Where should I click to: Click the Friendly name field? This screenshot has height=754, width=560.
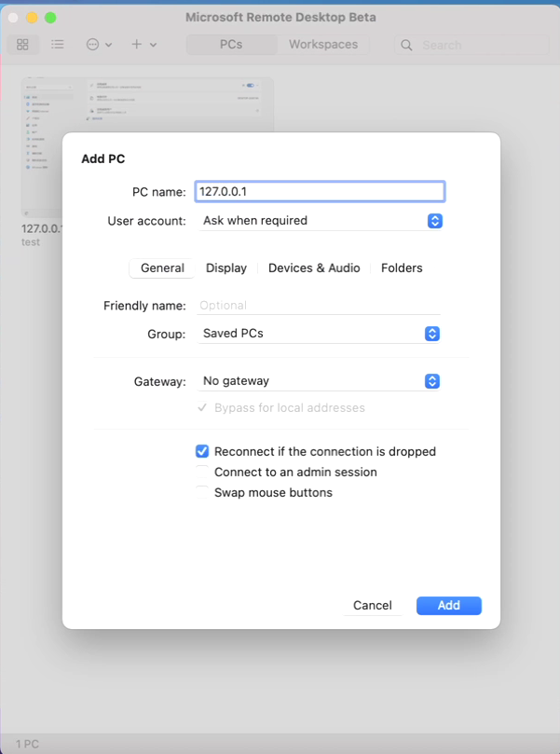click(319, 306)
